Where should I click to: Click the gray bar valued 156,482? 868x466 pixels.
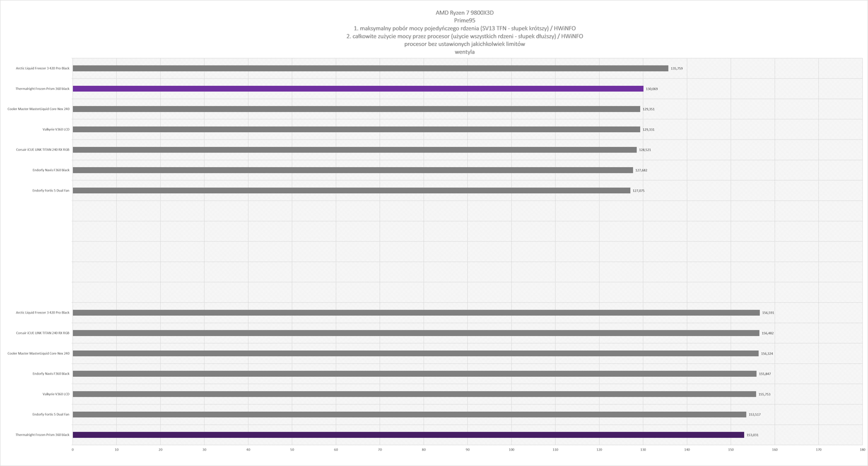click(416, 333)
